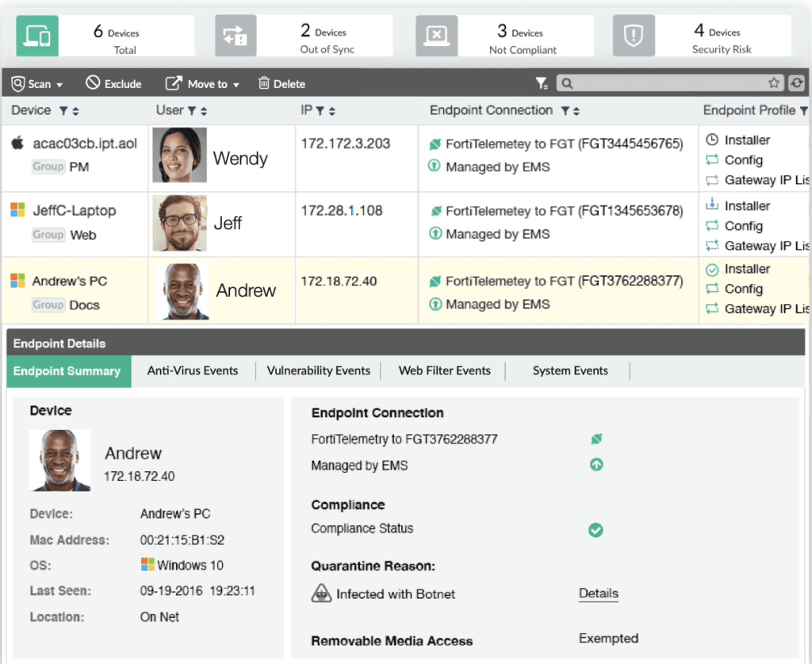Screen dimensions: 812x664
Task: Switch to Anti-Virus Events tab
Action: pos(193,370)
